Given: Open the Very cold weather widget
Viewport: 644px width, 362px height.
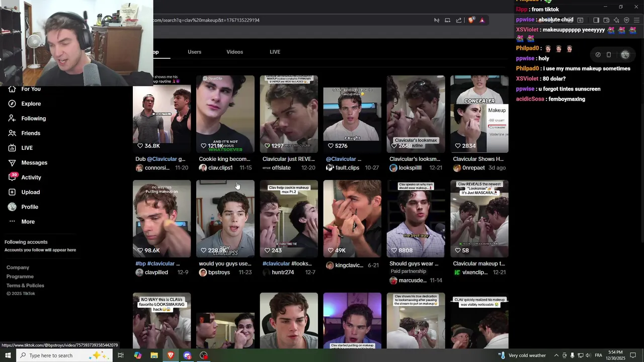Looking at the screenshot, I should tap(521, 355).
